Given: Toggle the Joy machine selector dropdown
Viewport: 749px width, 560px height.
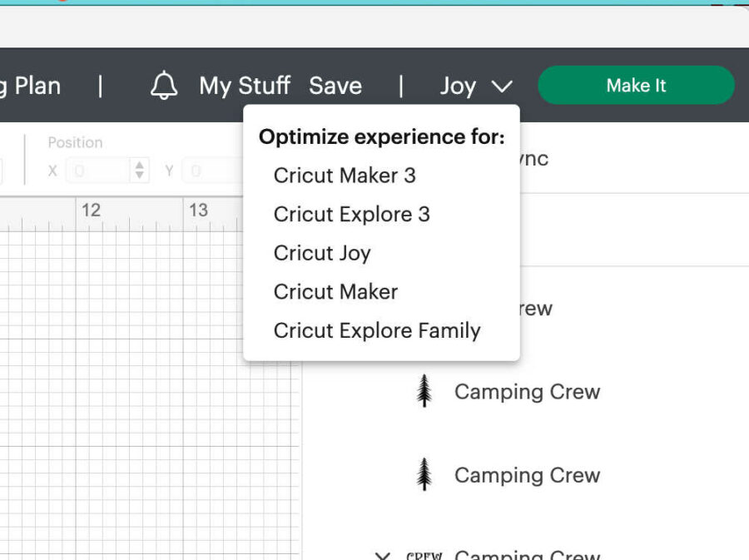Looking at the screenshot, I should (x=476, y=86).
